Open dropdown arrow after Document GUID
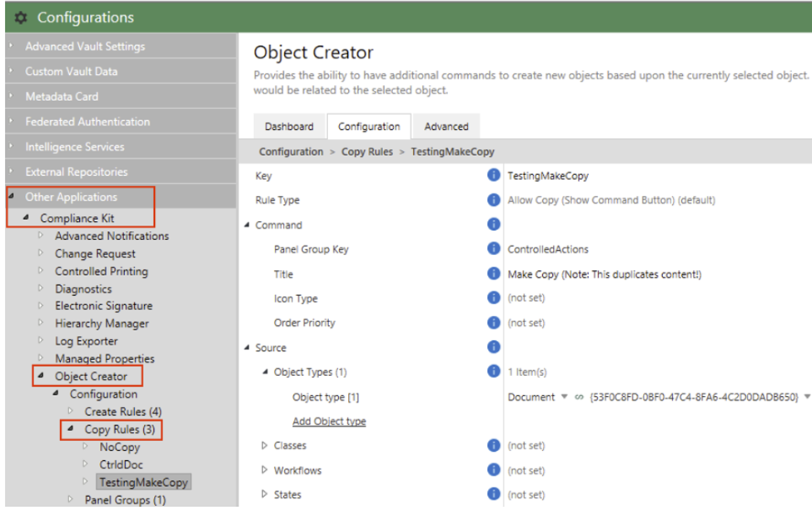The width and height of the screenshot is (812, 516). point(807,397)
